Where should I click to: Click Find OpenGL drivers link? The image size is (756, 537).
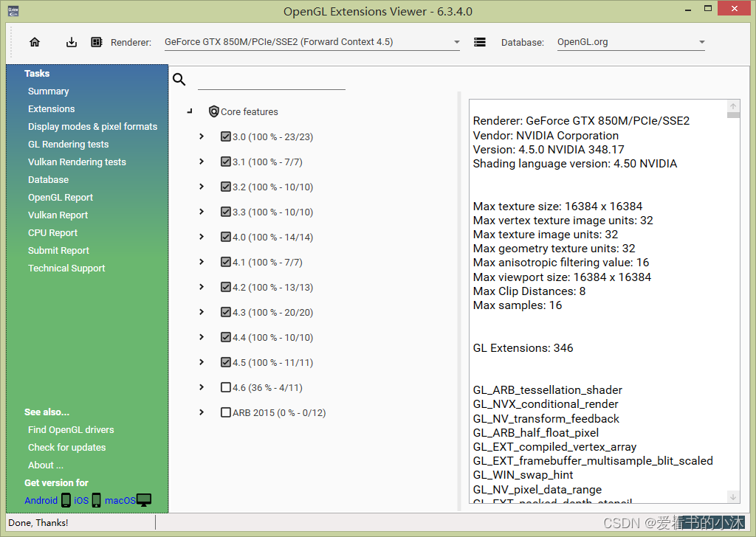[71, 429]
